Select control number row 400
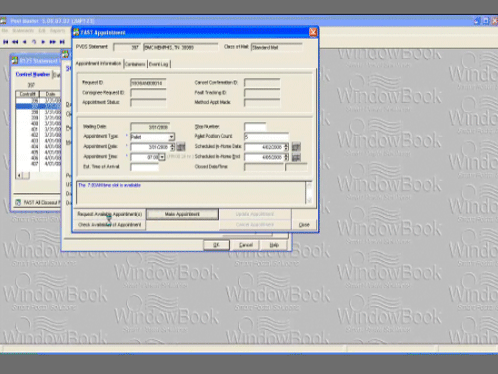498x374 pixels. 38,123
